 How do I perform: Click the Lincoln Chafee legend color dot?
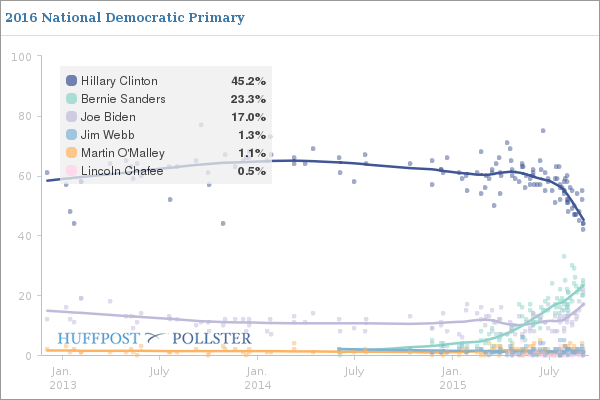[x=71, y=171]
